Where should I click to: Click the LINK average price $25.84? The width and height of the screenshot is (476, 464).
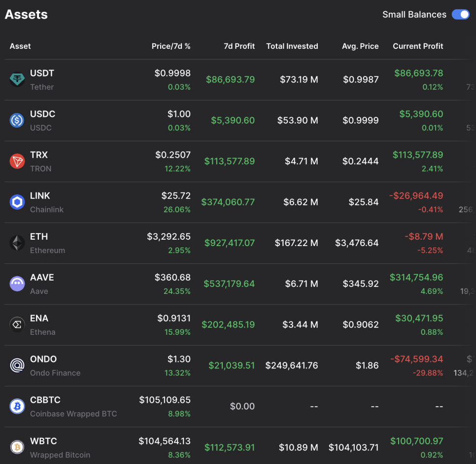(363, 202)
